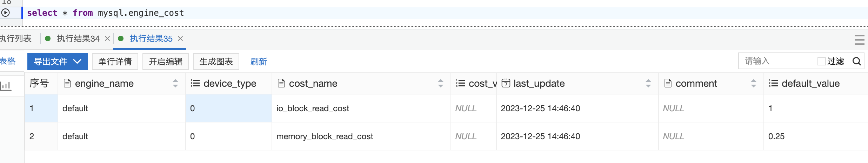Sort by engine_name column arrows
Viewport: 868px width, 163px height.
click(175, 83)
